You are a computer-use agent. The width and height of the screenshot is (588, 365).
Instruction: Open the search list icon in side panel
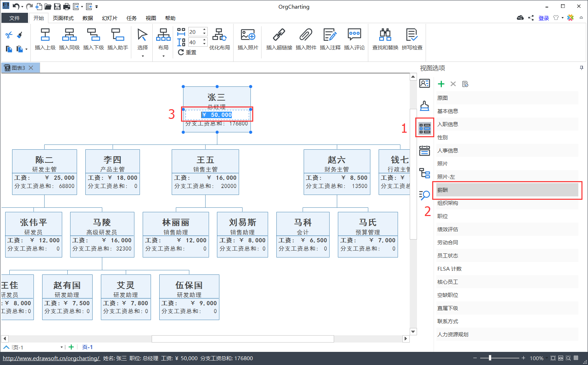click(x=425, y=195)
